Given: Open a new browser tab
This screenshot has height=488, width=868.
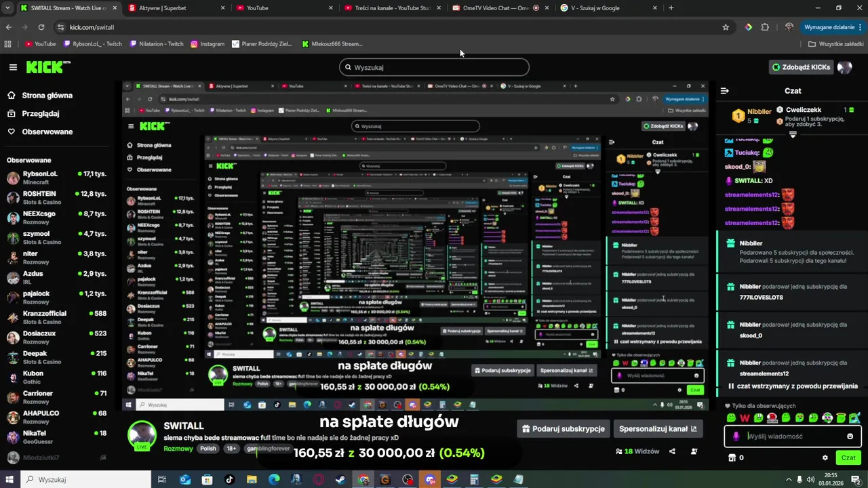Looking at the screenshot, I should click(671, 8).
